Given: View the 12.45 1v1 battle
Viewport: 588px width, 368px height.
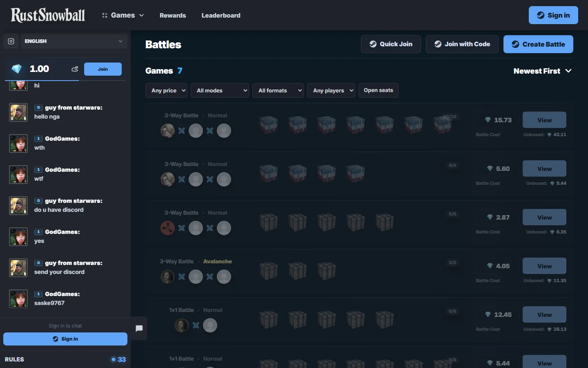Looking at the screenshot, I should click(544, 315).
